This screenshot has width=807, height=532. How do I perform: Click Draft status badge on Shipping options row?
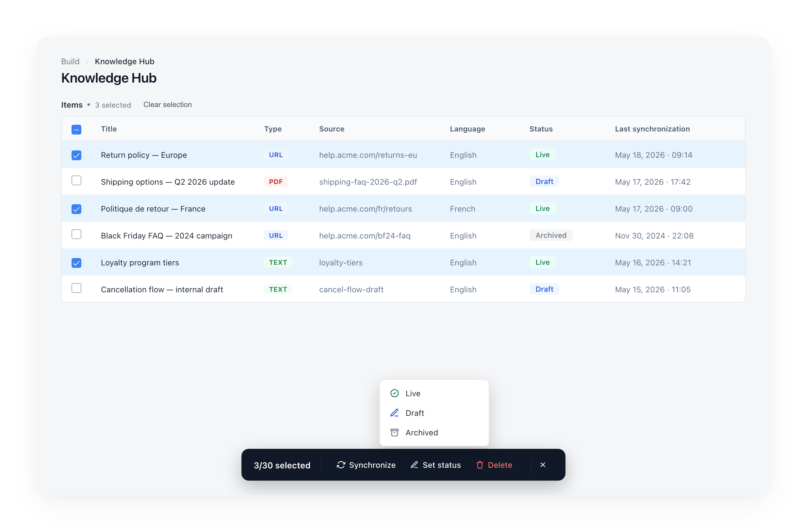pos(544,182)
